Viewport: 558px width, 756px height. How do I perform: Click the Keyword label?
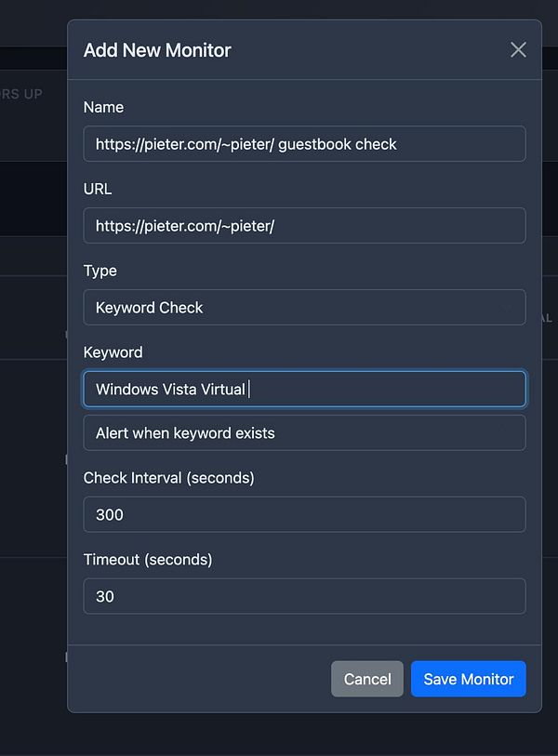(x=113, y=352)
